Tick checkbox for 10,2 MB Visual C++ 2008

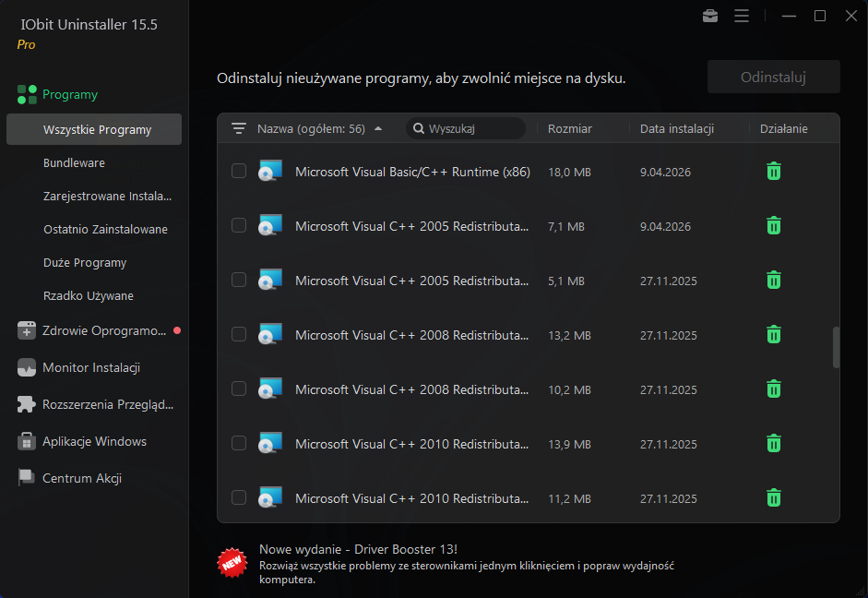pyautogui.click(x=239, y=389)
